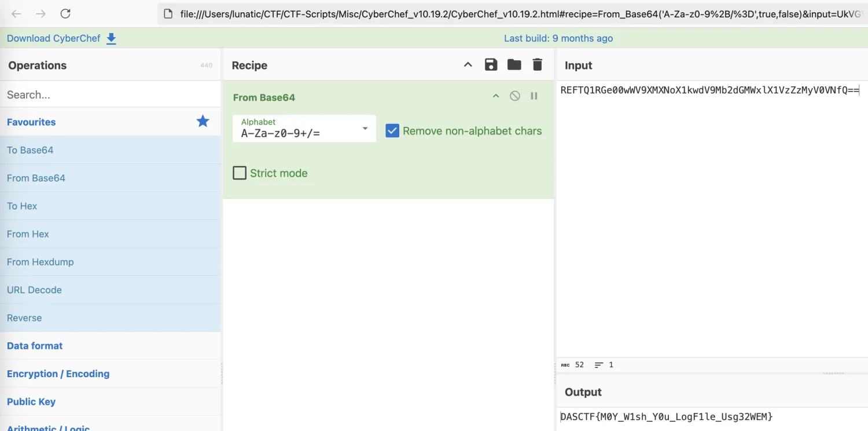Select the To Hex operation

[110, 206]
